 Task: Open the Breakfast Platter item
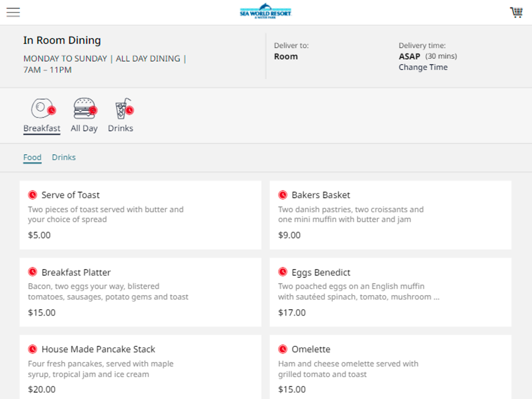(140, 292)
